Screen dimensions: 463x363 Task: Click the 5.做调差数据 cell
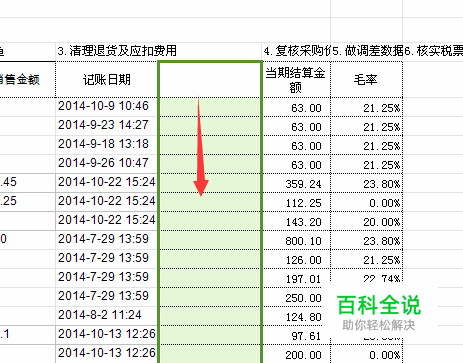click(367, 51)
